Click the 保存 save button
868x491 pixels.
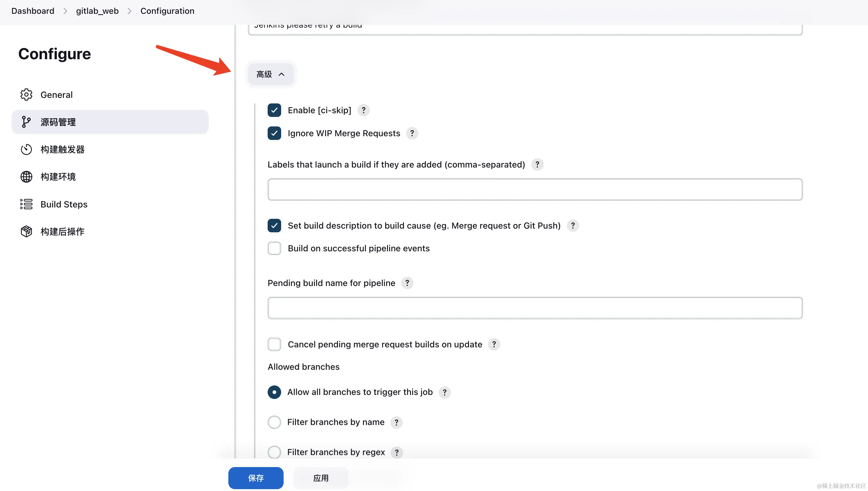(256, 478)
